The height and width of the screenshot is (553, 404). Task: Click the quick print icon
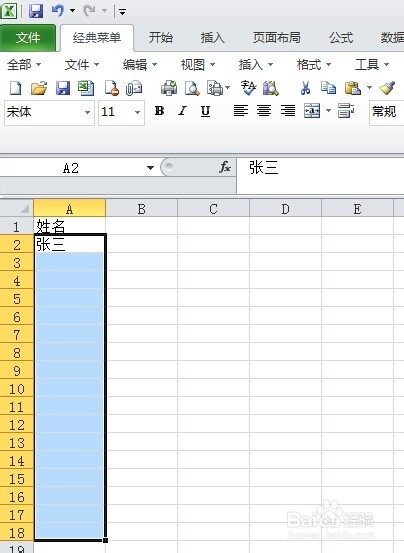pos(169,88)
